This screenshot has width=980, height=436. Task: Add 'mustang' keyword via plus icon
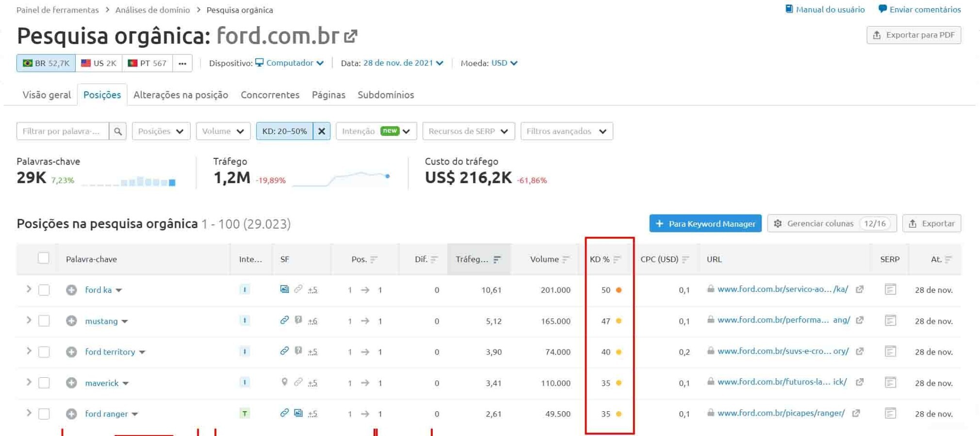(x=71, y=321)
